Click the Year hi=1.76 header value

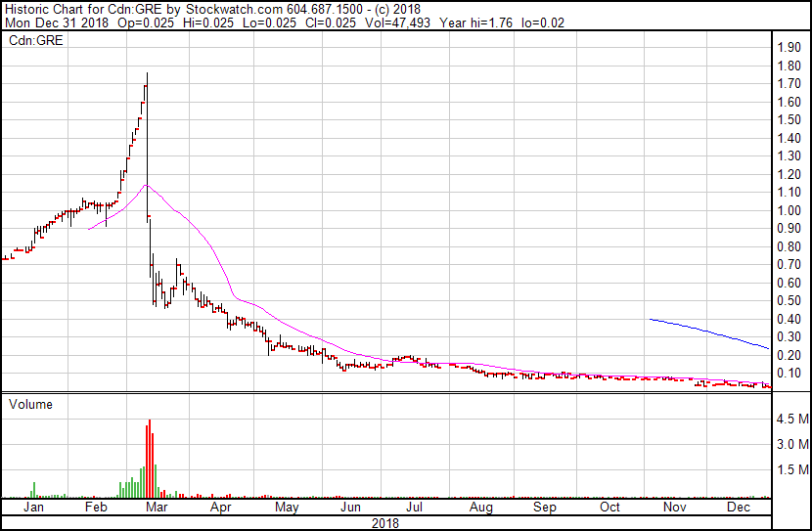pyautogui.click(x=475, y=22)
